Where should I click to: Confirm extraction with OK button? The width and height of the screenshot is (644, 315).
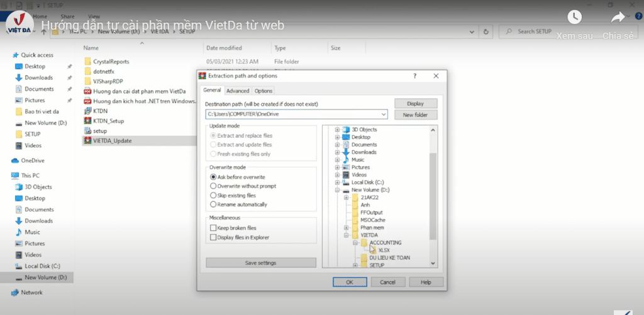coord(350,282)
